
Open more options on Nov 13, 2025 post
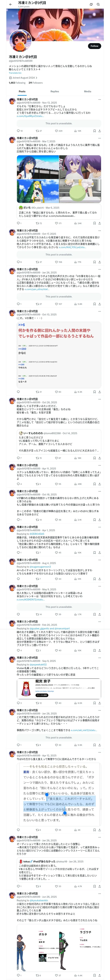coord(99,99)
